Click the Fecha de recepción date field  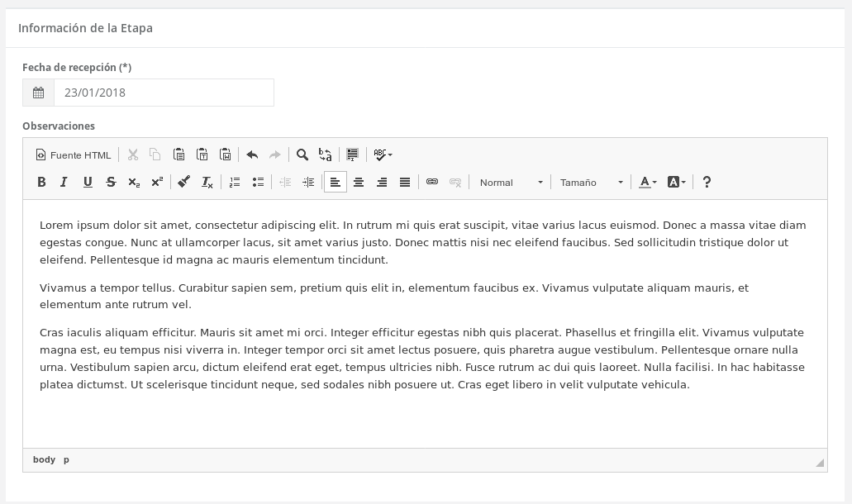point(164,93)
